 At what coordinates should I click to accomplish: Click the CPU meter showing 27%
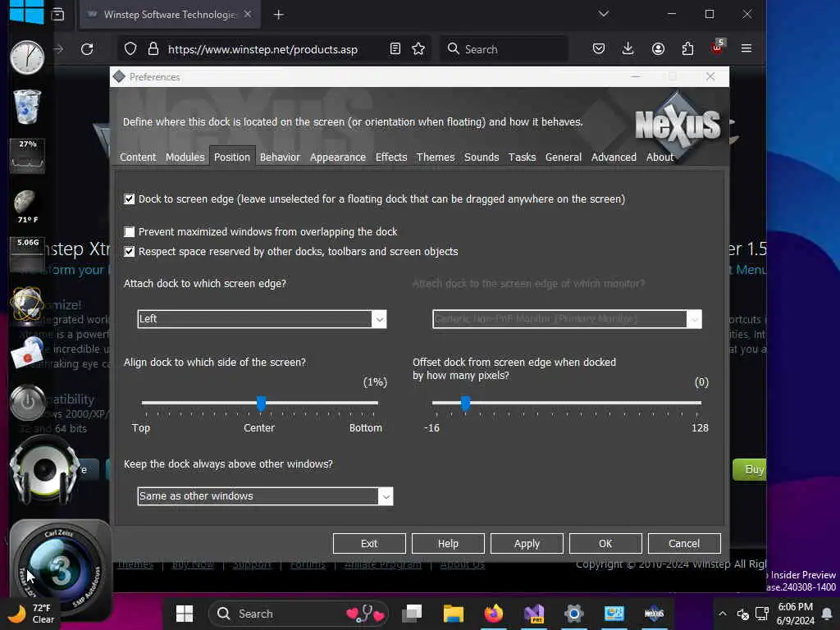tap(27, 156)
